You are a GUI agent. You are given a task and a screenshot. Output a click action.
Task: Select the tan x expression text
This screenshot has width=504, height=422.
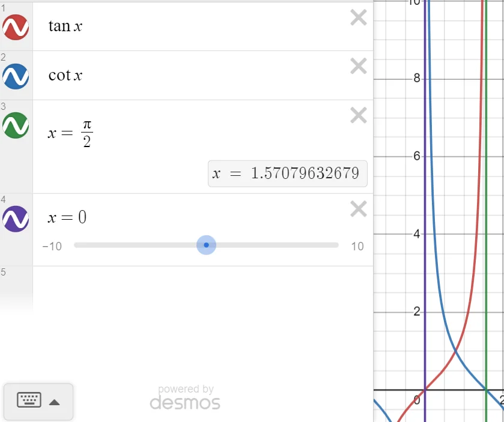coord(65,26)
